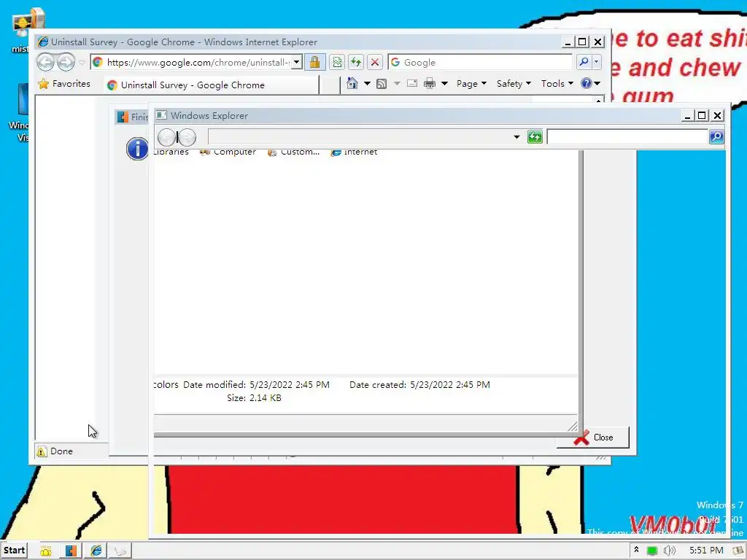This screenshot has height=560, width=747.
Task: Click the 5:51 PM clock
Action: click(706, 551)
